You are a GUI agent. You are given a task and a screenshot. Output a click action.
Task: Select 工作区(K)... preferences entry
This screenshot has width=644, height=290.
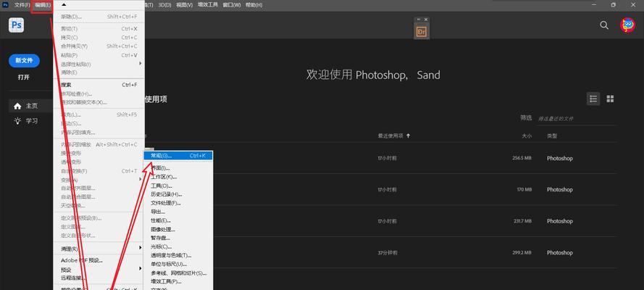point(177,177)
